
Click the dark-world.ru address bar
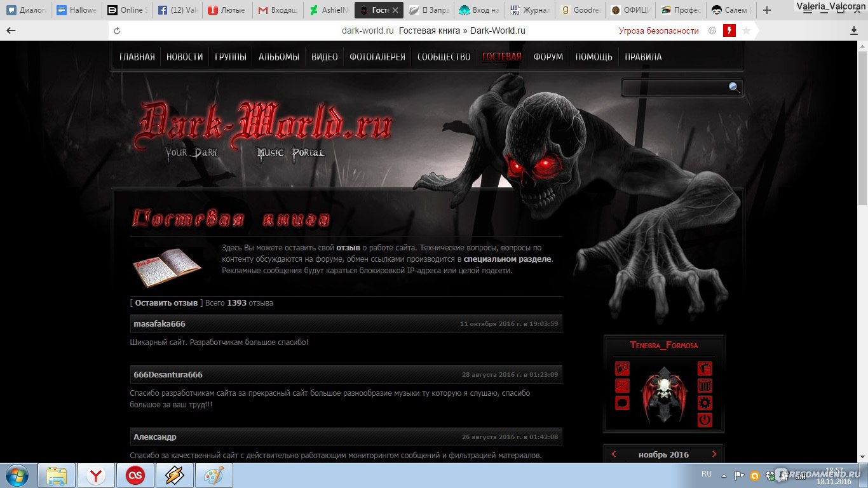433,30
